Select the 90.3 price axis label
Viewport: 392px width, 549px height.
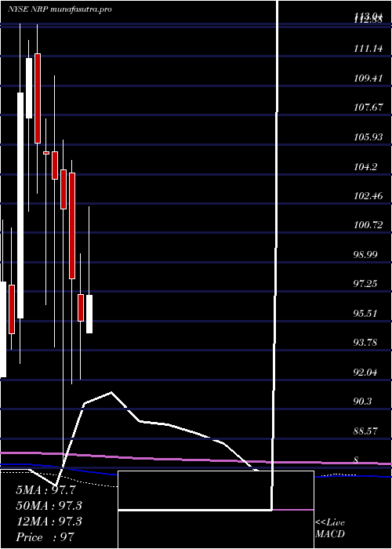(363, 402)
